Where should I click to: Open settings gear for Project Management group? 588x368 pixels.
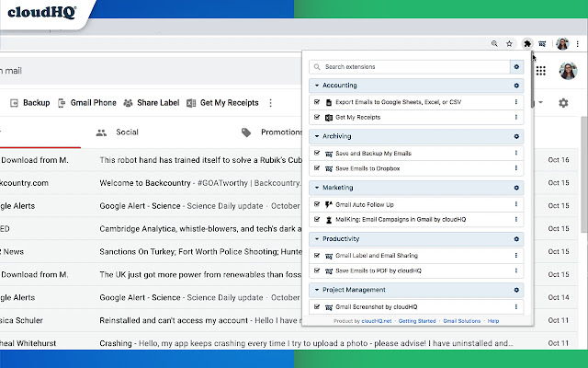[x=516, y=290]
